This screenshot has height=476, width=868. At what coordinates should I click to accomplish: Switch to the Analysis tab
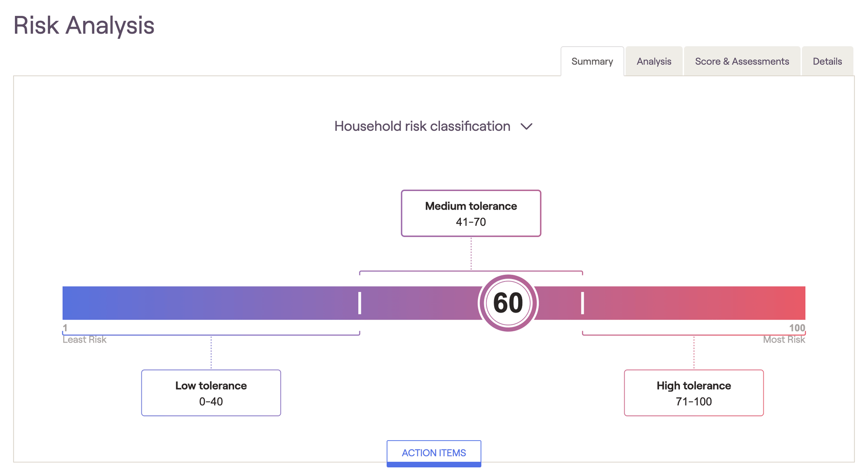pyautogui.click(x=654, y=62)
